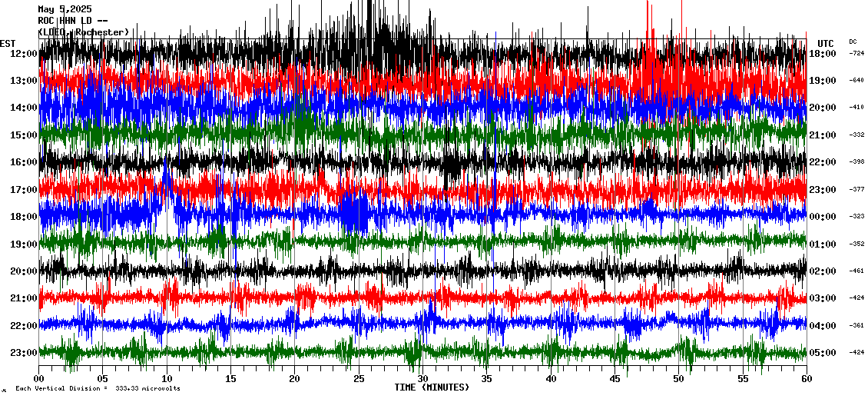Click the LDEO Rochester location label

pyautogui.click(x=83, y=32)
